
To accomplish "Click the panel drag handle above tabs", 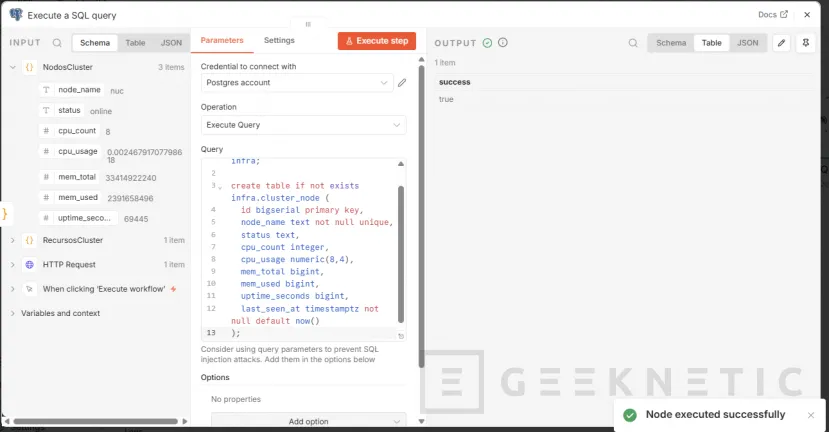I will pyautogui.click(x=308, y=24).
